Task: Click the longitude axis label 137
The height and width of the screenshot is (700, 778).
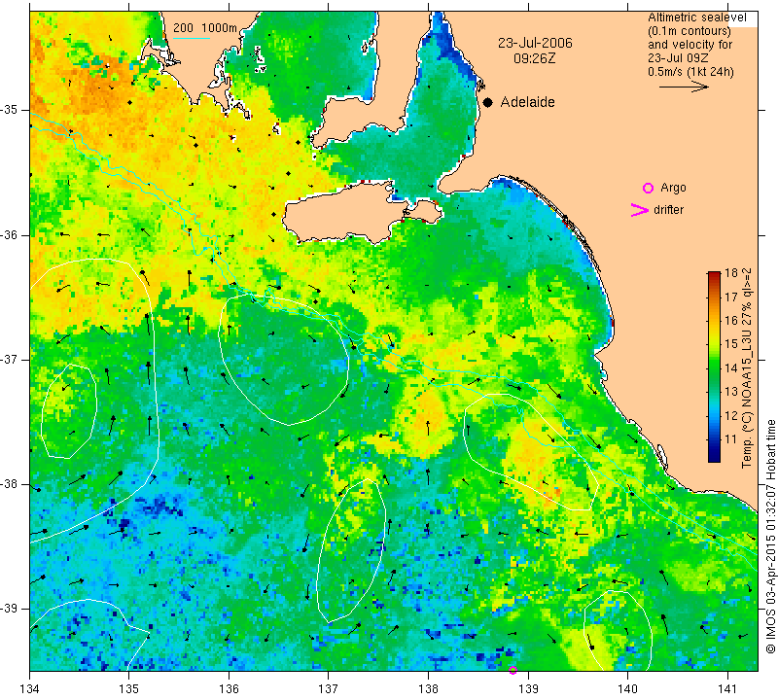Action: 328,688
